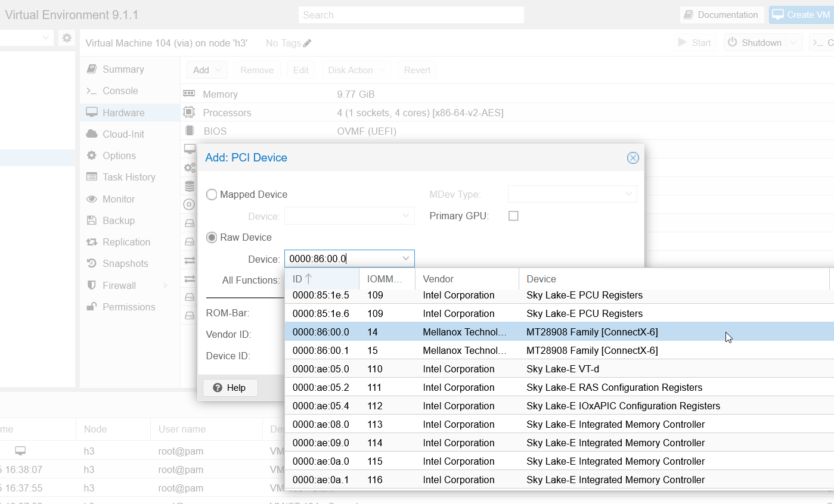The image size is (834, 504).
Task: Sort by the ID column header
Action: [322, 279]
